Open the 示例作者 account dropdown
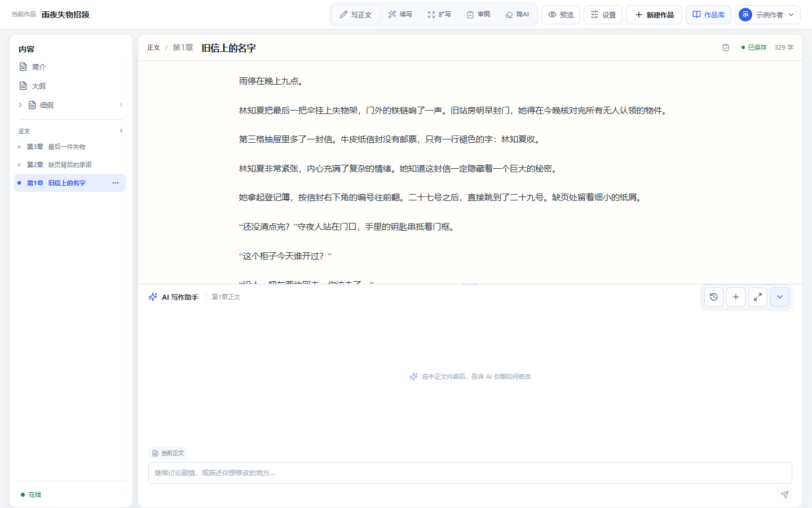Screen dimensions: 812x508 (x=767, y=15)
